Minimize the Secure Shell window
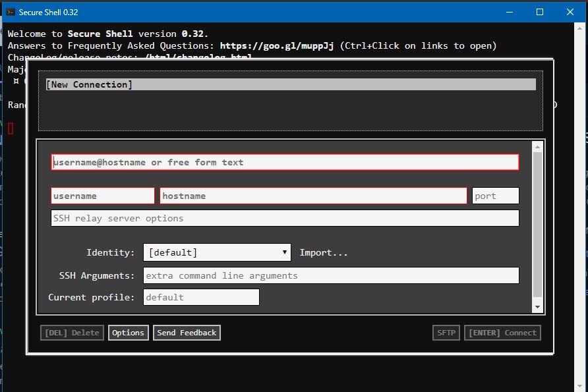The height and width of the screenshot is (392, 588). (x=510, y=12)
